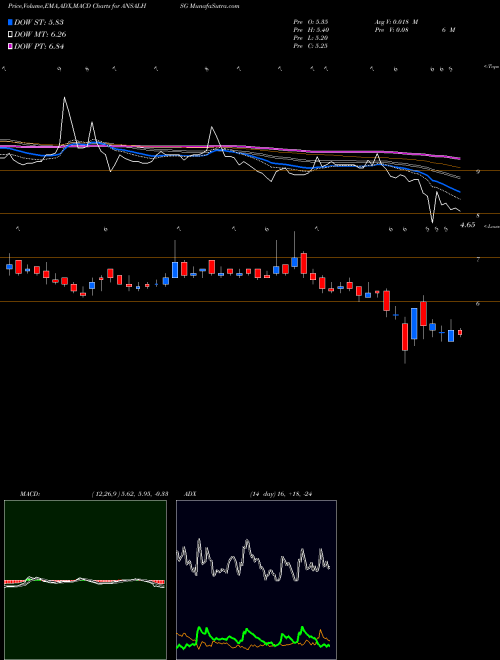
Task: Click the ADX '(14 day) 16, +18, -24' values
Action: [x=281, y=494]
